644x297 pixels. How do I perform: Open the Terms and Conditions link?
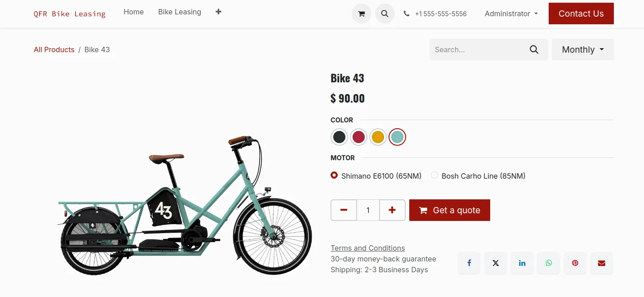pyautogui.click(x=367, y=248)
